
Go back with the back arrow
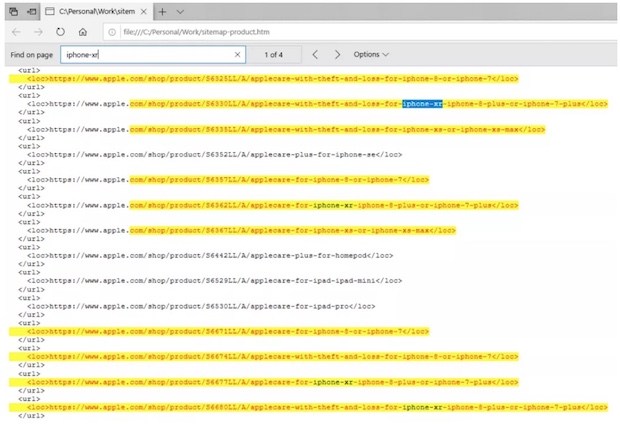click(x=16, y=32)
